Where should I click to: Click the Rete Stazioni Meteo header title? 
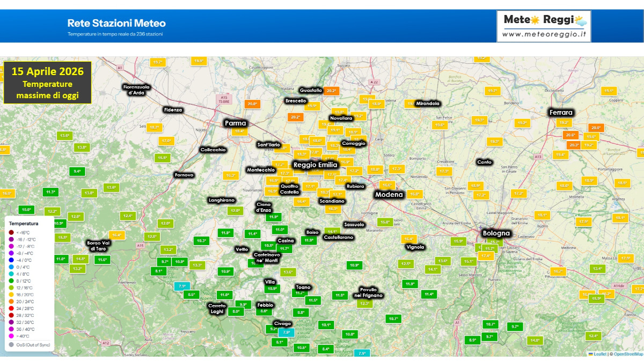(x=116, y=23)
